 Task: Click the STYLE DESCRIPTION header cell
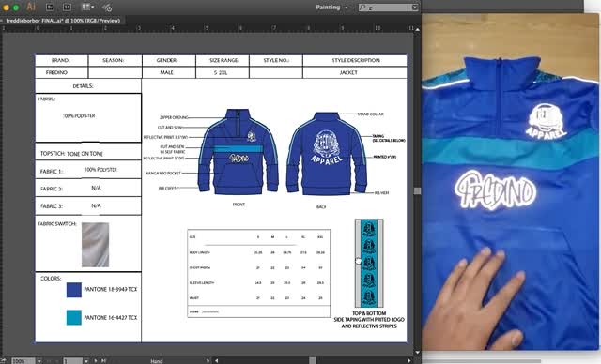pyautogui.click(x=355, y=60)
